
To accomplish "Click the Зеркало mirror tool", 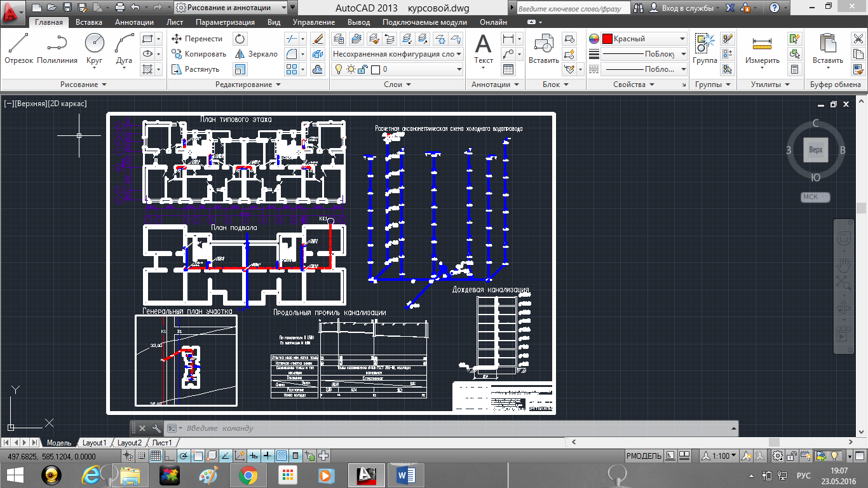I will click(256, 54).
